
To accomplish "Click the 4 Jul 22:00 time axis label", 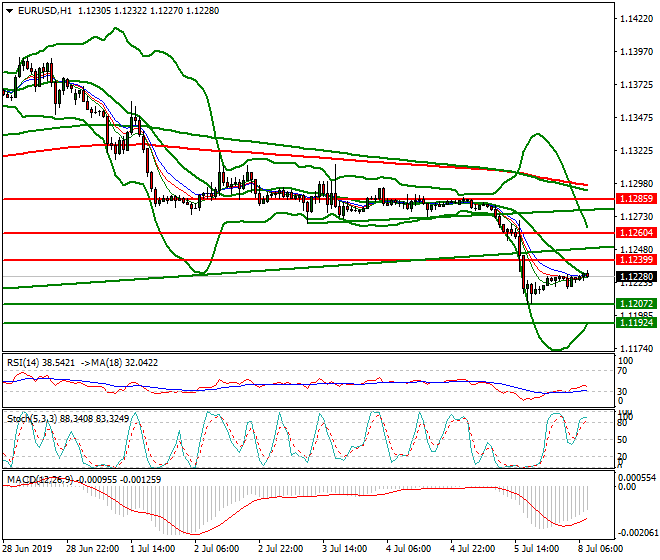I will point(473,549).
